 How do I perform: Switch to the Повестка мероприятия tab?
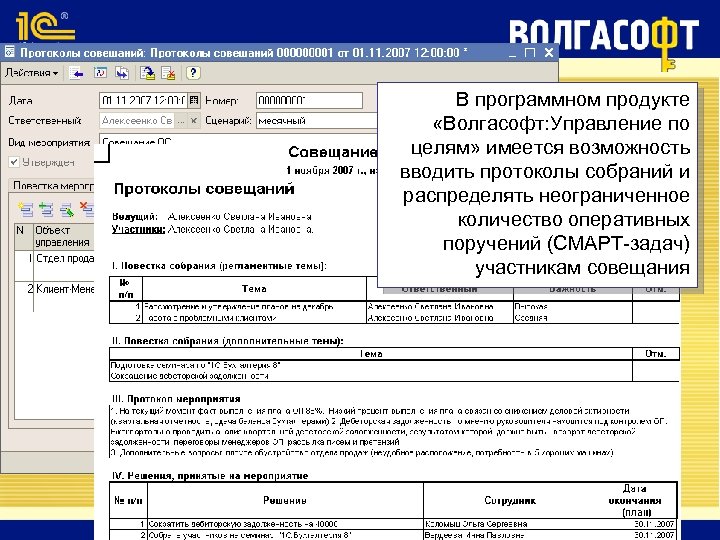pyautogui.click(x=52, y=186)
